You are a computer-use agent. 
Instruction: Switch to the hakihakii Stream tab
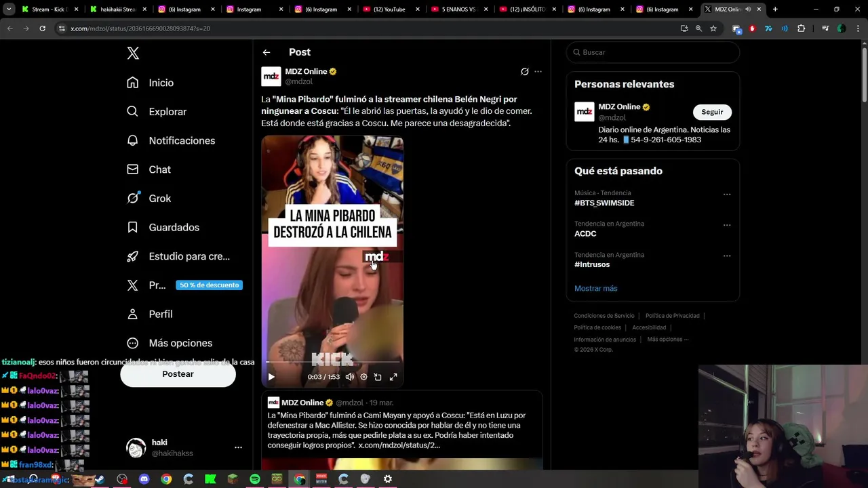tap(118, 9)
